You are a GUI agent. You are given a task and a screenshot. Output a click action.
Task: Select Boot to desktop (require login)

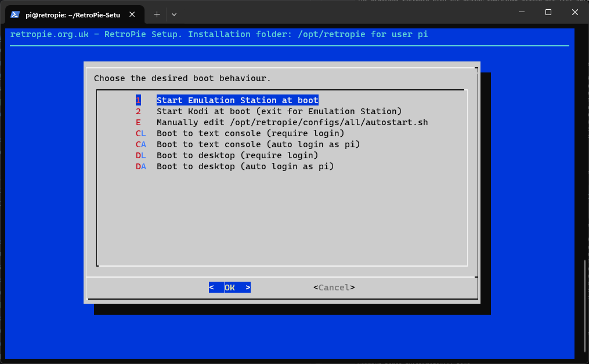[x=237, y=155]
